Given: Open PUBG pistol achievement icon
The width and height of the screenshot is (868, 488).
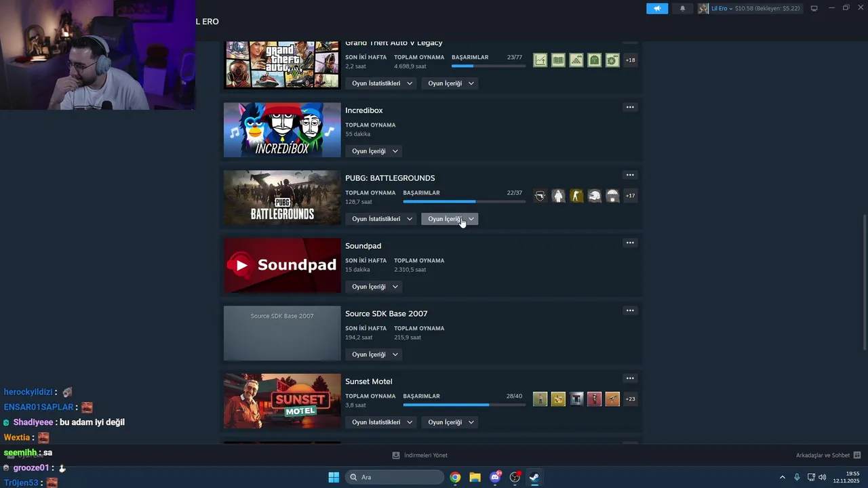Looking at the screenshot, I should coord(540,196).
